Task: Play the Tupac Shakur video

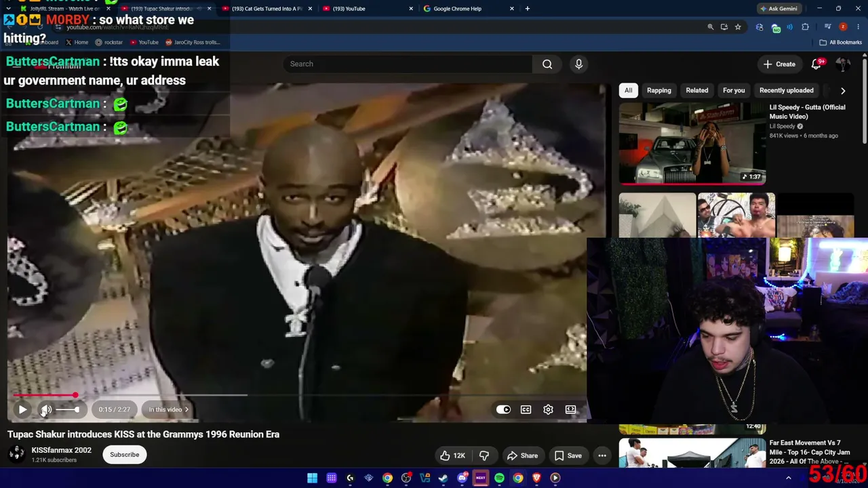Action: (22, 409)
